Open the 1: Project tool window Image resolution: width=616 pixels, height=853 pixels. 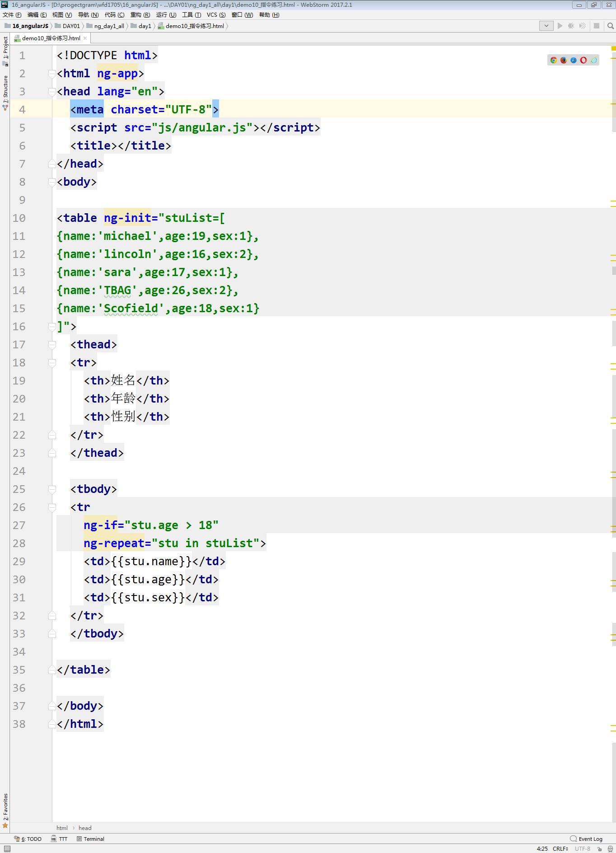pos(5,51)
